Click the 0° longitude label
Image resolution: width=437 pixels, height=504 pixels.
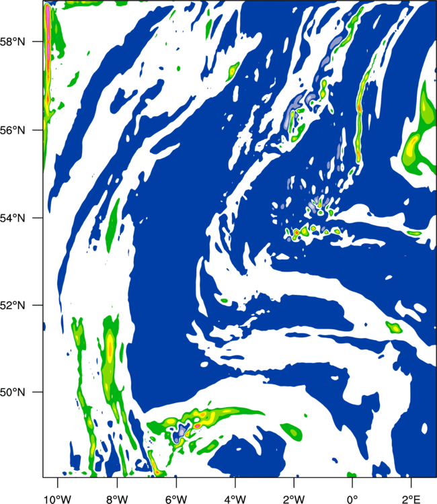click(x=353, y=499)
